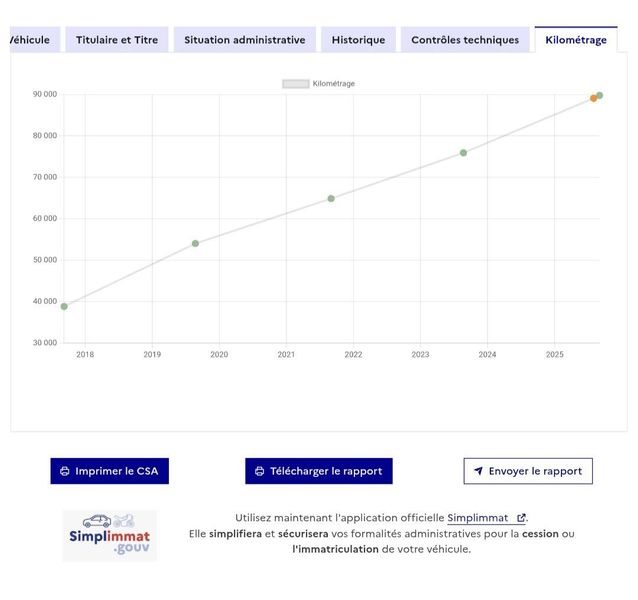The image size is (638, 600).
Task: Go to the Contrôles techniques tab
Action: (465, 40)
